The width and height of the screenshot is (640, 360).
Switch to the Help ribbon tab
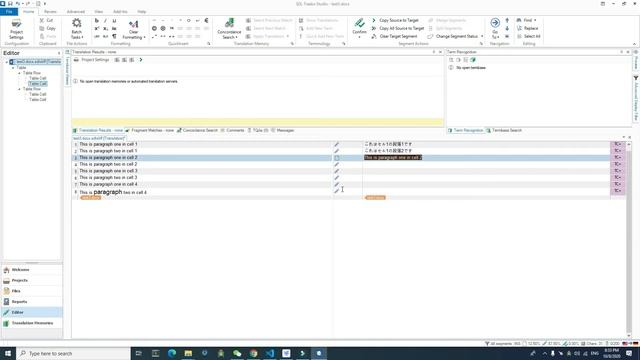142,12
